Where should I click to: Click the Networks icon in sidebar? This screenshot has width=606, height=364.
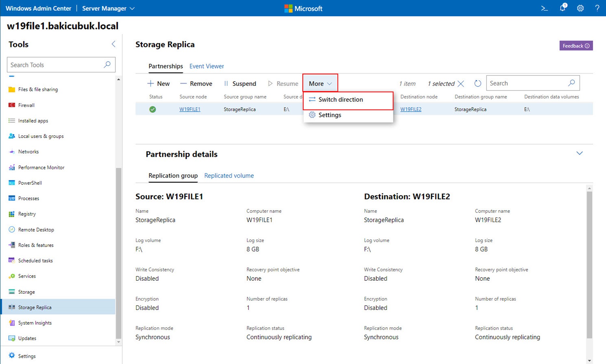click(12, 152)
